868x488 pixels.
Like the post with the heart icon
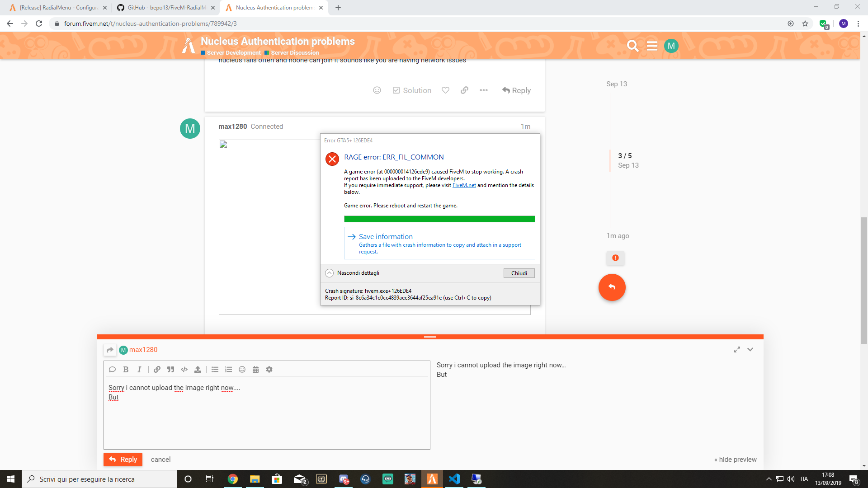click(x=445, y=90)
